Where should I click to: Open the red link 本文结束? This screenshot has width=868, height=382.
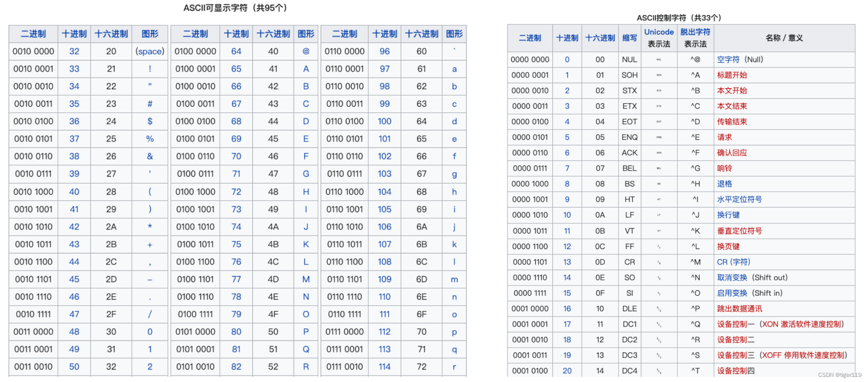[x=732, y=106]
